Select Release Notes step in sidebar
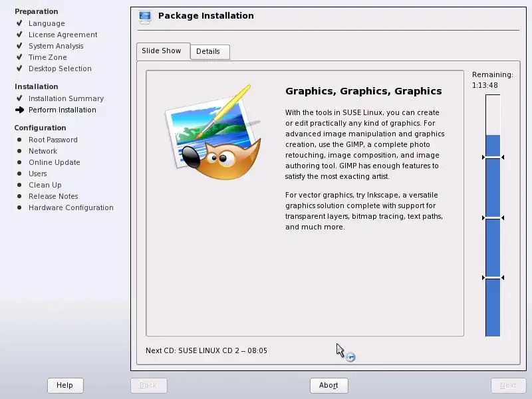Viewport: 532px width, 399px height. 53,196
